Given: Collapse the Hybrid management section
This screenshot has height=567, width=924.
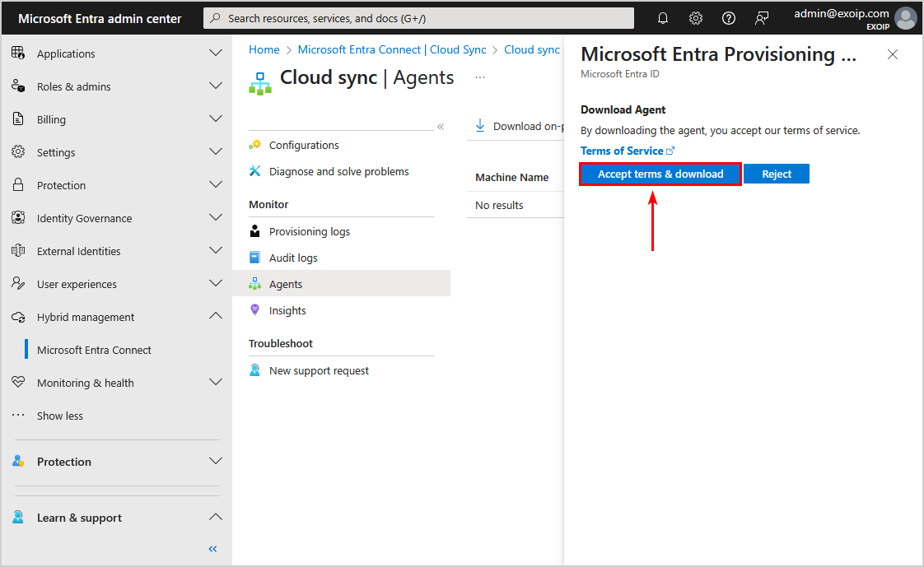Looking at the screenshot, I should (215, 316).
